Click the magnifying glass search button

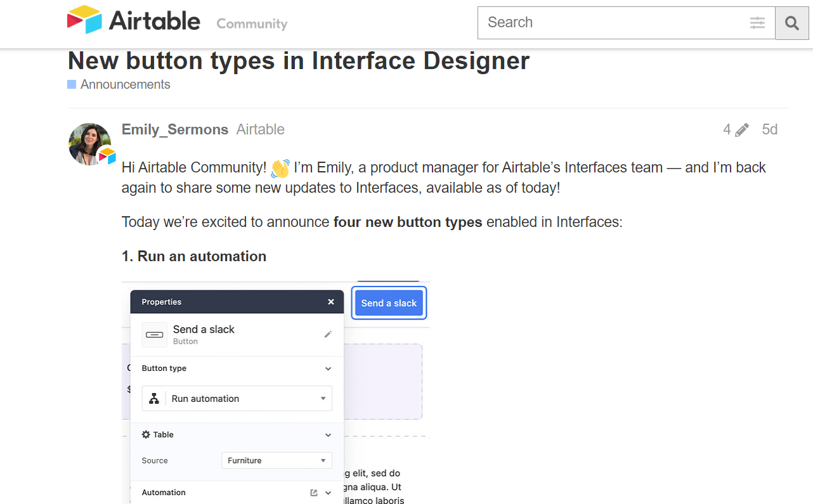[x=791, y=23]
